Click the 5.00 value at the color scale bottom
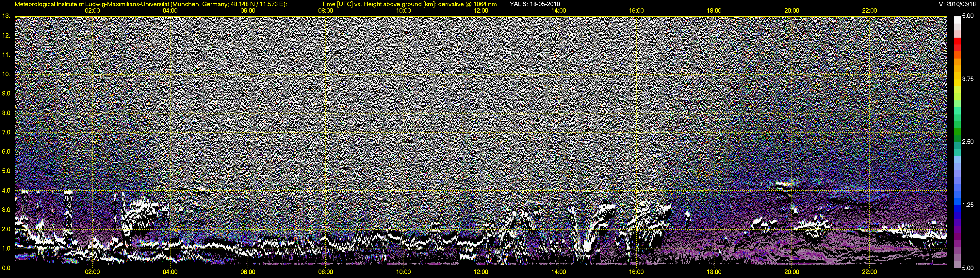The image size is (980, 278). tap(968, 268)
